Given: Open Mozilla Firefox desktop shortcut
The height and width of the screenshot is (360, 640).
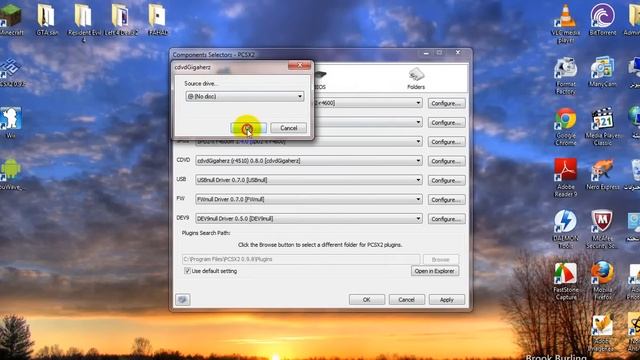Looking at the screenshot, I should coord(602,281).
